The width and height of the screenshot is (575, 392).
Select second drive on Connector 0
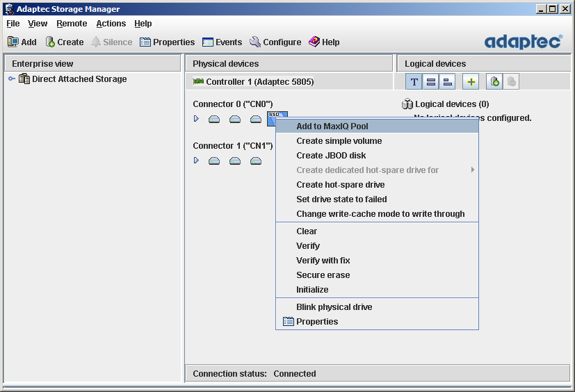[235, 119]
